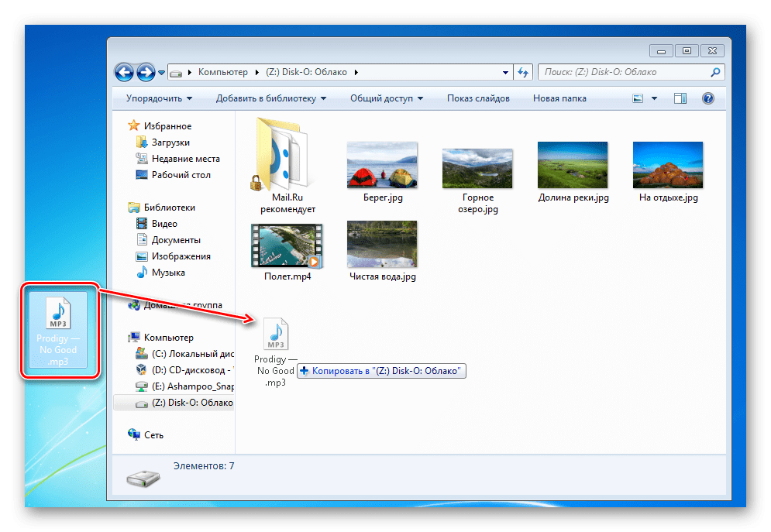The height and width of the screenshot is (532, 771).
Task: Toggle the preview pane icon
Action: coord(680,98)
